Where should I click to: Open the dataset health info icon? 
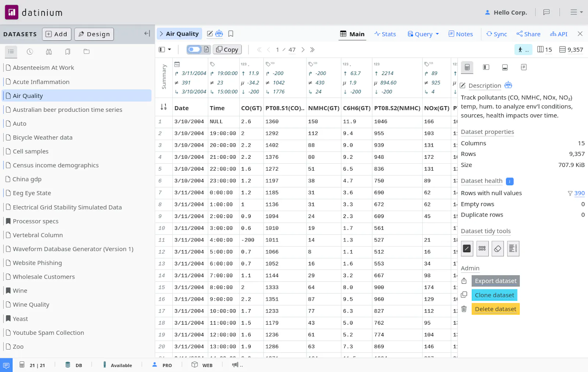click(x=510, y=181)
